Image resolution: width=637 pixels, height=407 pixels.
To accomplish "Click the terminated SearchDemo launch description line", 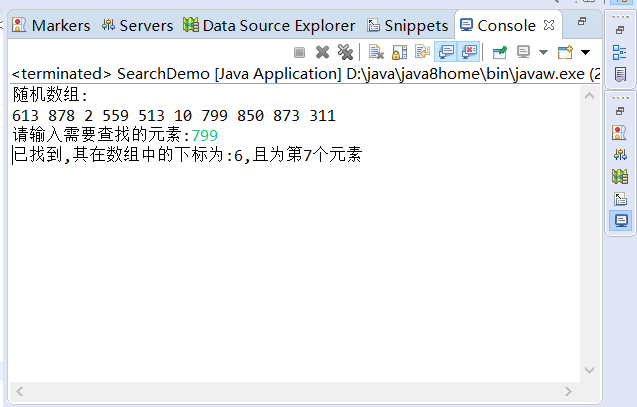I will coord(306,74).
